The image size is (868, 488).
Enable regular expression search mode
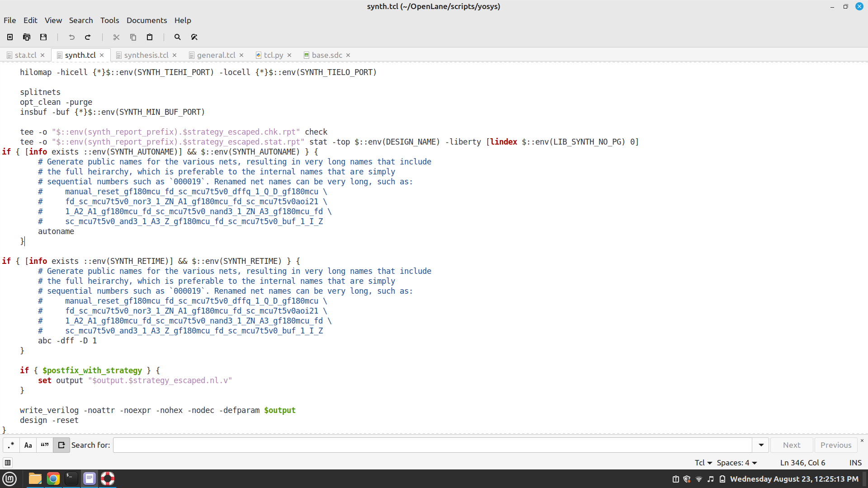pyautogui.click(x=10, y=445)
